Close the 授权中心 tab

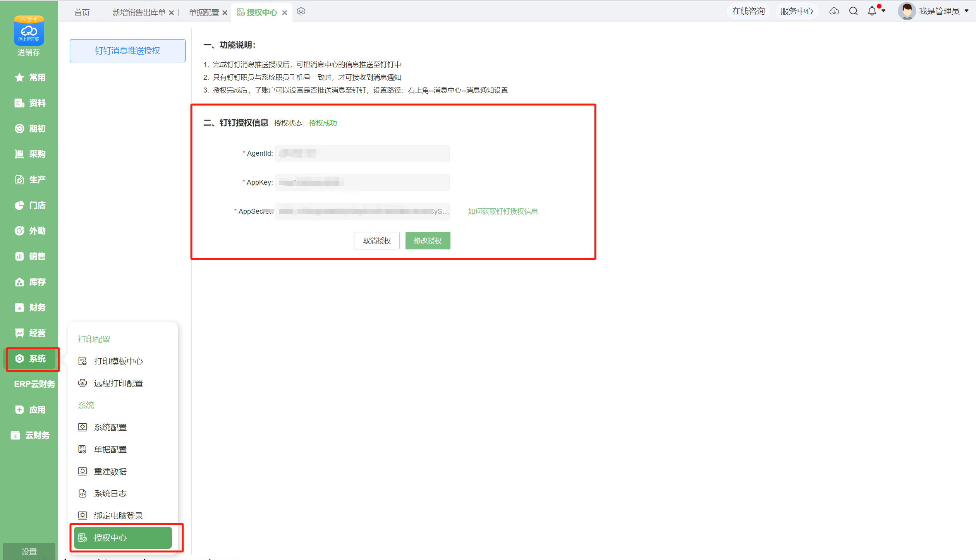[x=285, y=13]
